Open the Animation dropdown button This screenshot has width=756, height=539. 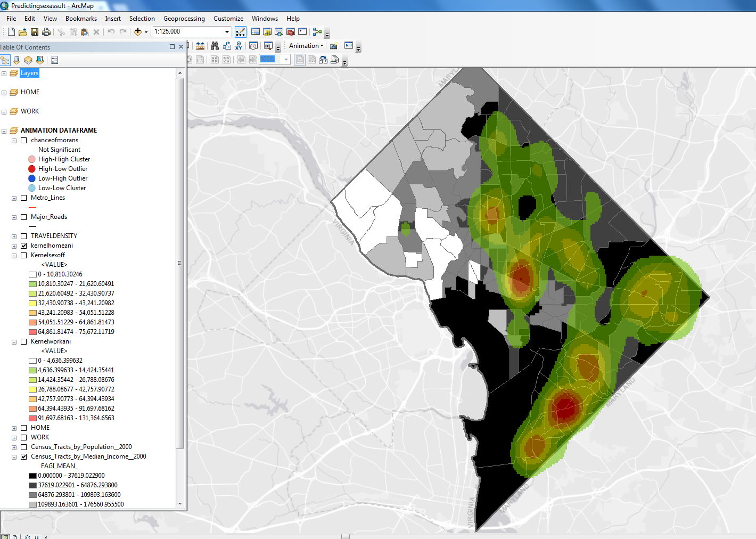click(x=306, y=46)
